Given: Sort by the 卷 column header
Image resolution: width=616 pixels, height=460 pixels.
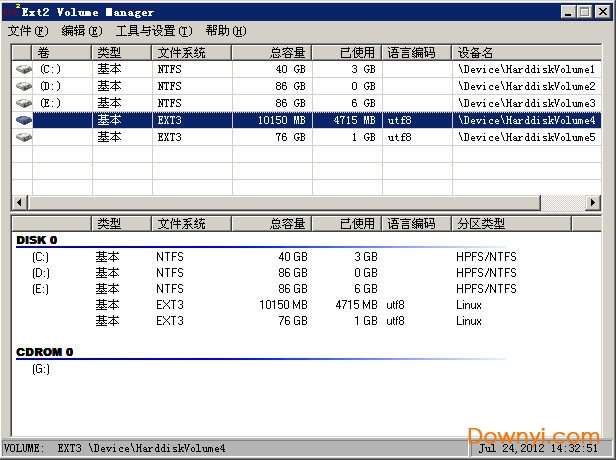Looking at the screenshot, I should pyautogui.click(x=61, y=53).
